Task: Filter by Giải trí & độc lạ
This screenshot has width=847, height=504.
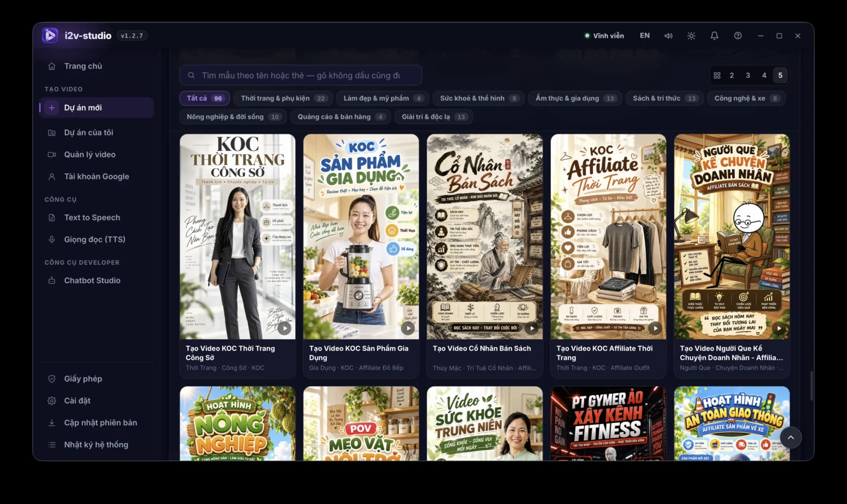Action: pyautogui.click(x=434, y=117)
